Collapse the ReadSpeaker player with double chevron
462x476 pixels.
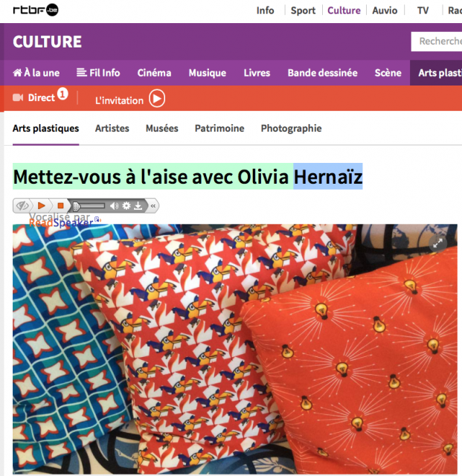pos(153,206)
